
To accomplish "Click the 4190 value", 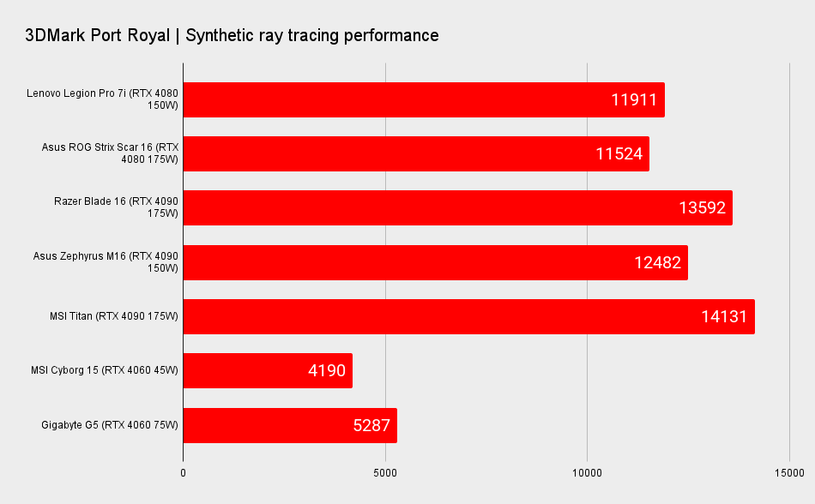I will pyautogui.click(x=326, y=370).
